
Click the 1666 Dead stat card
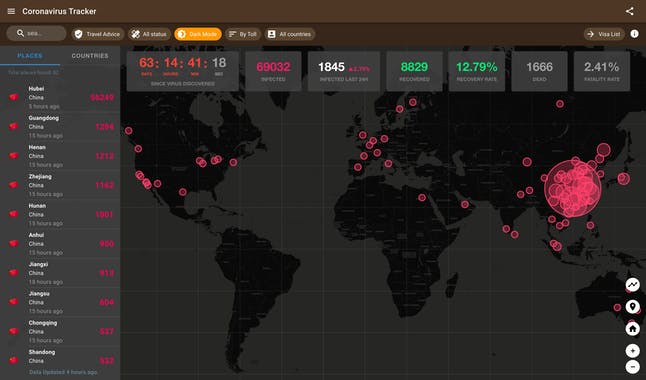pyautogui.click(x=539, y=71)
